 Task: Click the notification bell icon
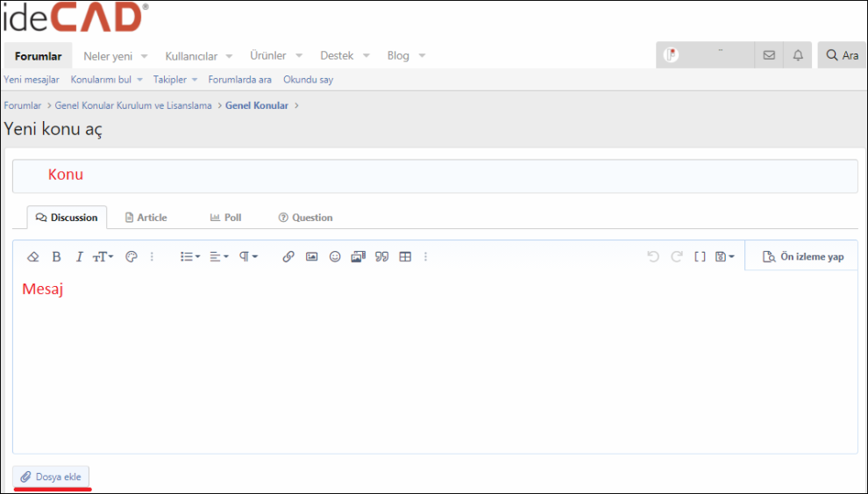pyautogui.click(x=798, y=55)
